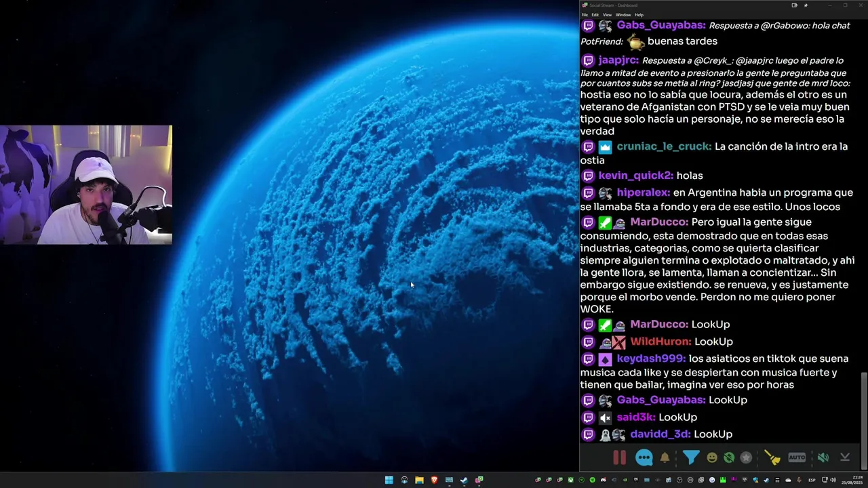Click the muted-speaker badge beside said3k
The height and width of the screenshot is (488, 868).
pos(605,418)
